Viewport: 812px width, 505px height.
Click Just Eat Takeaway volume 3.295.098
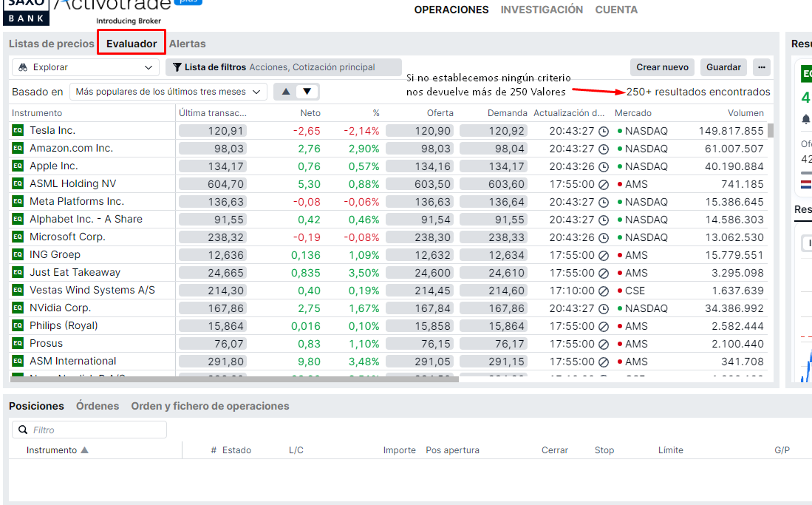pos(737,274)
